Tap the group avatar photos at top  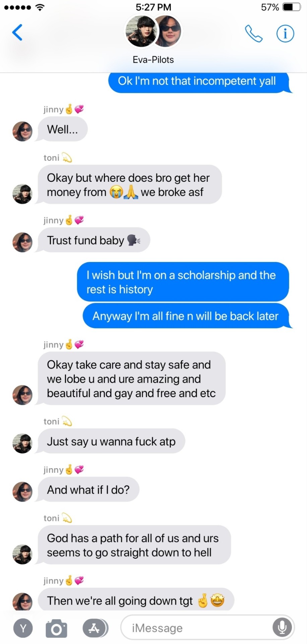point(153,31)
